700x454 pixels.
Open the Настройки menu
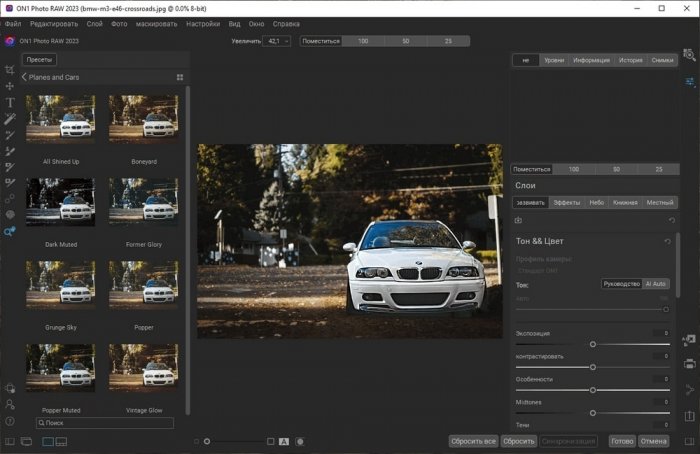203,24
